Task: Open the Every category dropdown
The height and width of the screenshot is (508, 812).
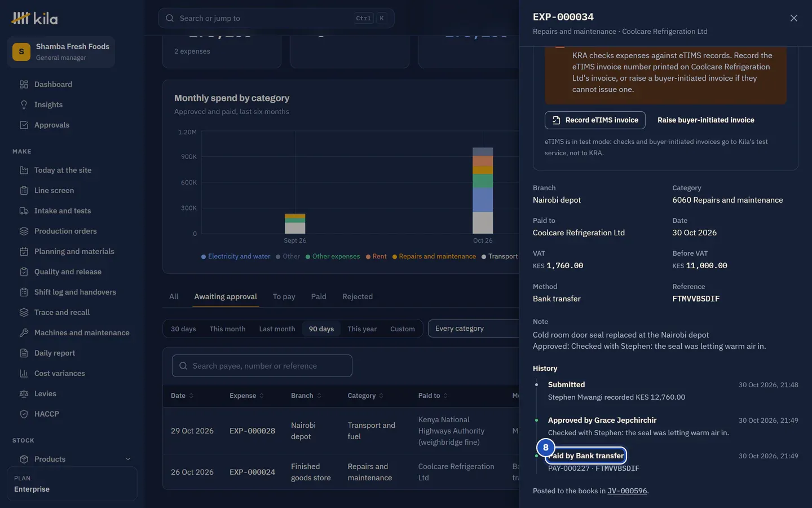Action: point(473,329)
